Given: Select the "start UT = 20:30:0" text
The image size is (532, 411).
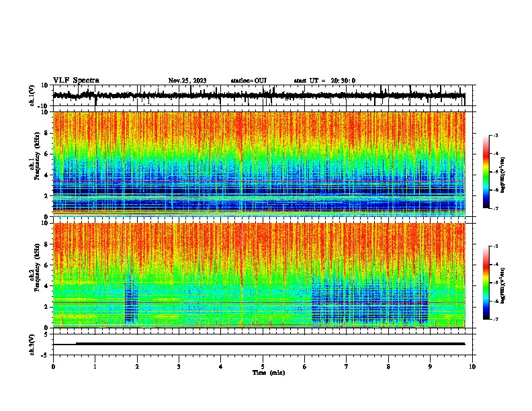Looking at the screenshot, I should [324, 81].
